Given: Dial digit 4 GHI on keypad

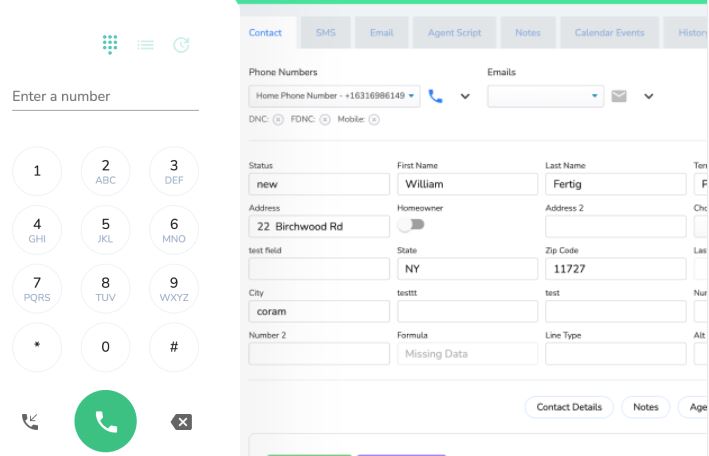Looking at the screenshot, I should pos(37,230).
